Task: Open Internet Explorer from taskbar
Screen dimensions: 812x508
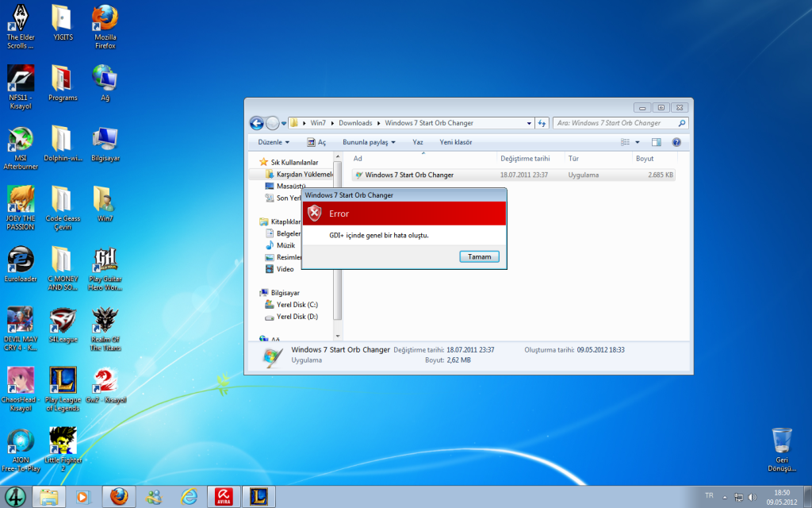Action: 189,497
